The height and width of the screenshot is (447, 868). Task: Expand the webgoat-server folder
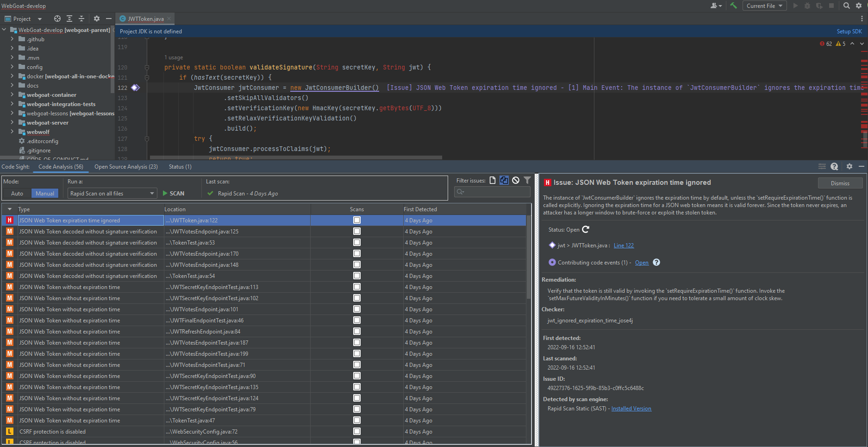click(12, 122)
